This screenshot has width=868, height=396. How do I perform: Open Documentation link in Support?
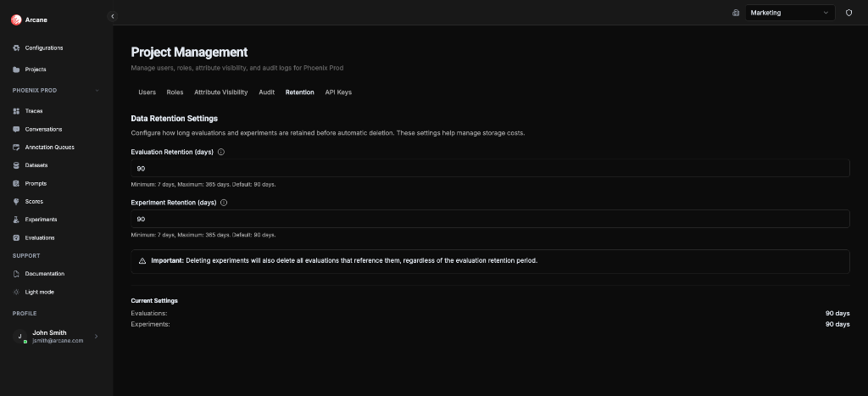point(44,274)
